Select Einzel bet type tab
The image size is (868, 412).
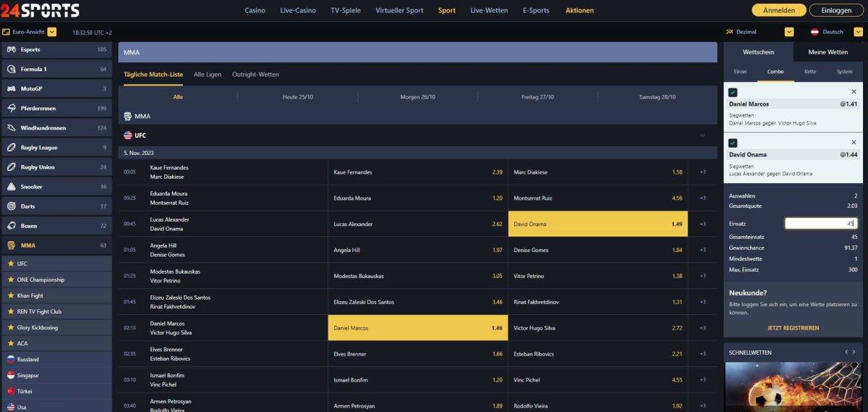click(x=740, y=72)
